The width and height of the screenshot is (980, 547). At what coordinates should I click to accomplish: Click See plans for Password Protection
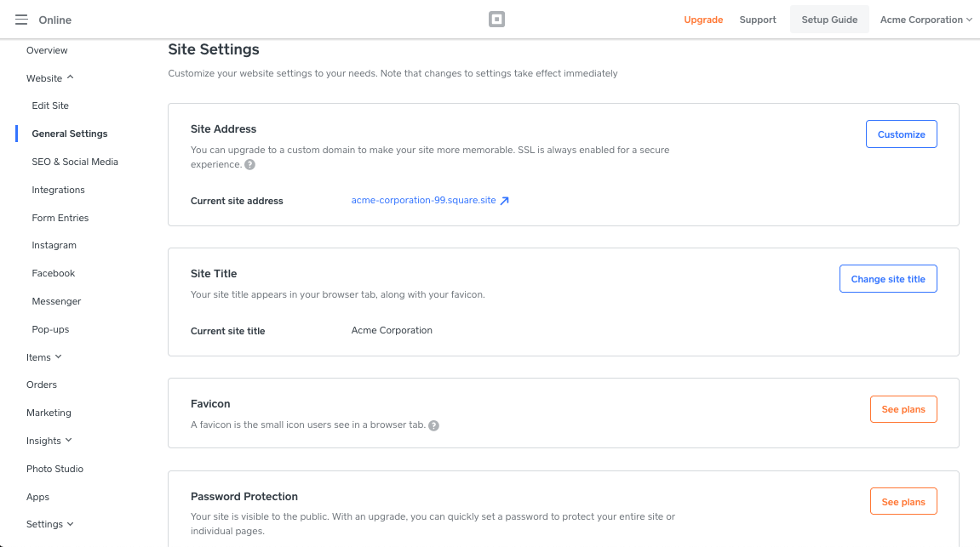coord(903,502)
